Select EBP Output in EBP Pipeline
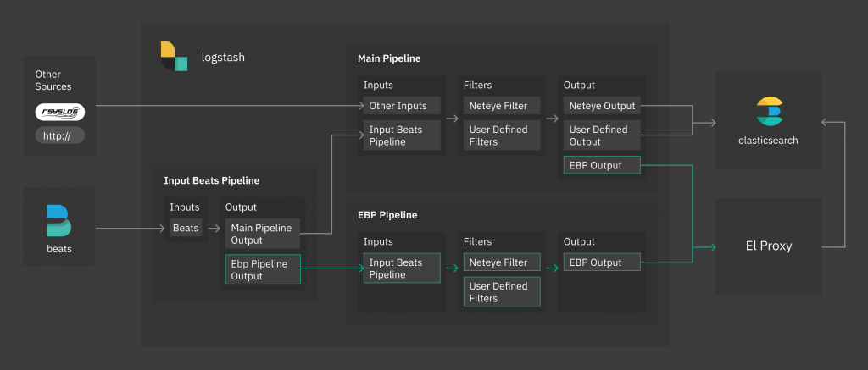 pyautogui.click(x=602, y=262)
